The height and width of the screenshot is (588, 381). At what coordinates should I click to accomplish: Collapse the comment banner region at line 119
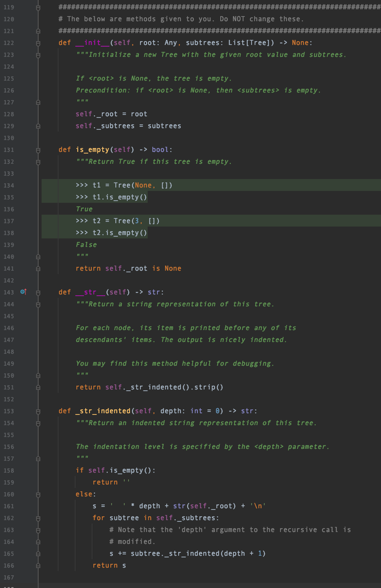pos(38,7)
